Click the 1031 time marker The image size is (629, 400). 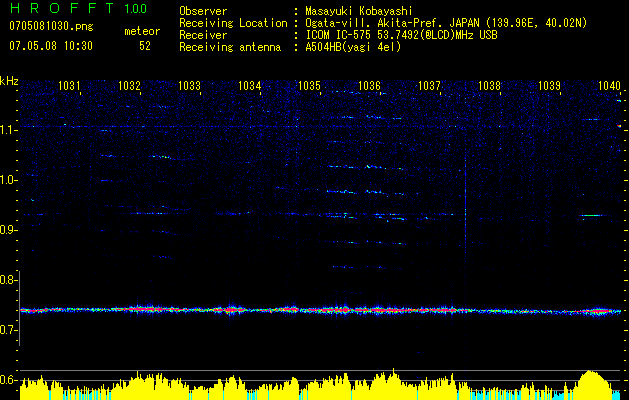coord(69,85)
